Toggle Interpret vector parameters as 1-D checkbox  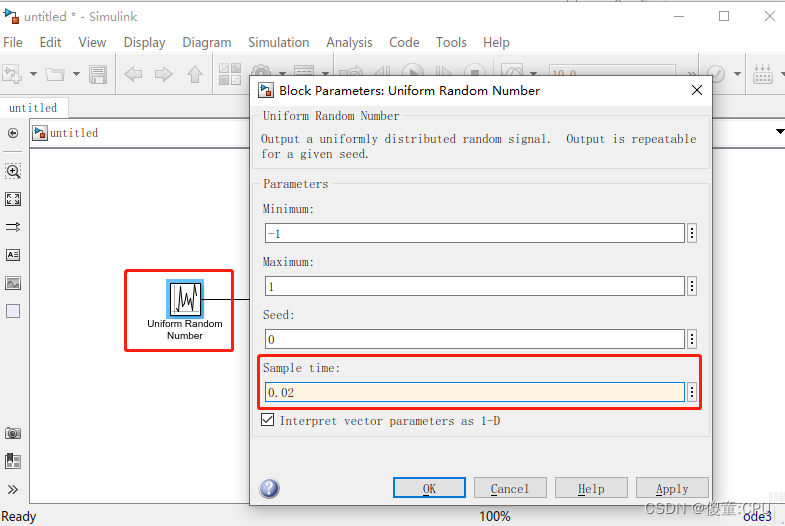coord(267,420)
